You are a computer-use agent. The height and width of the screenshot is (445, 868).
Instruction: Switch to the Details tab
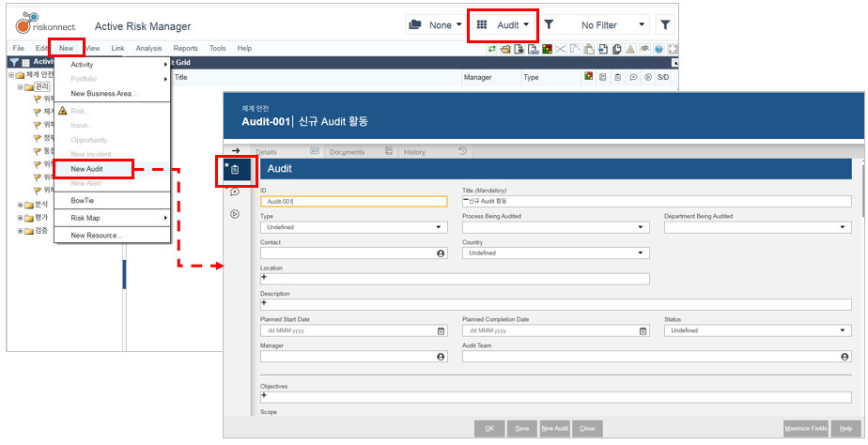click(287, 152)
